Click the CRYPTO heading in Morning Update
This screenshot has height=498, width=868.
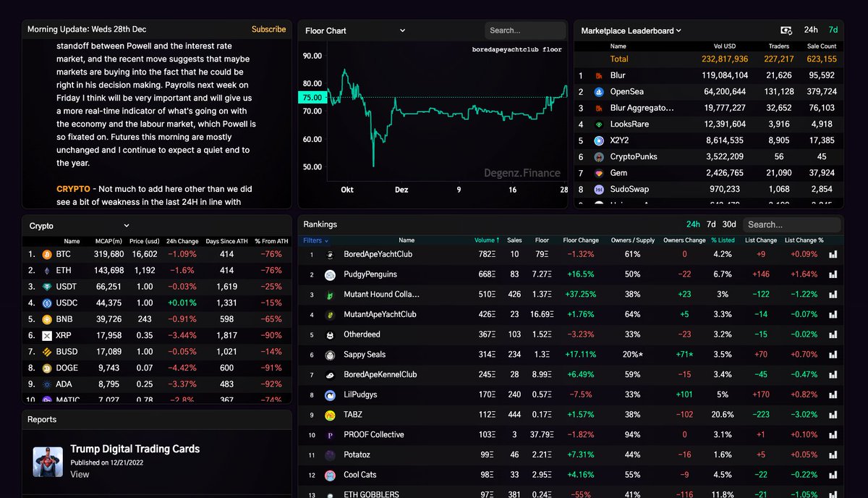tap(73, 189)
